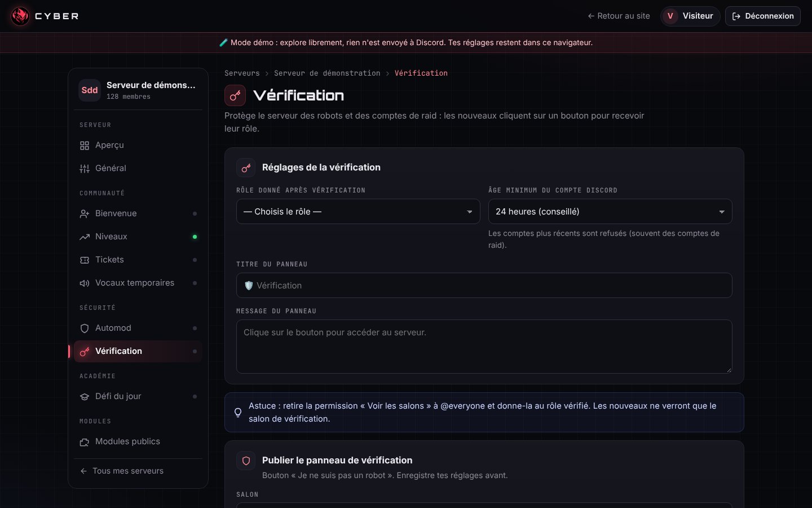812x508 pixels.
Task: Click the Bienvenue user-plus icon
Action: pyautogui.click(x=85, y=214)
